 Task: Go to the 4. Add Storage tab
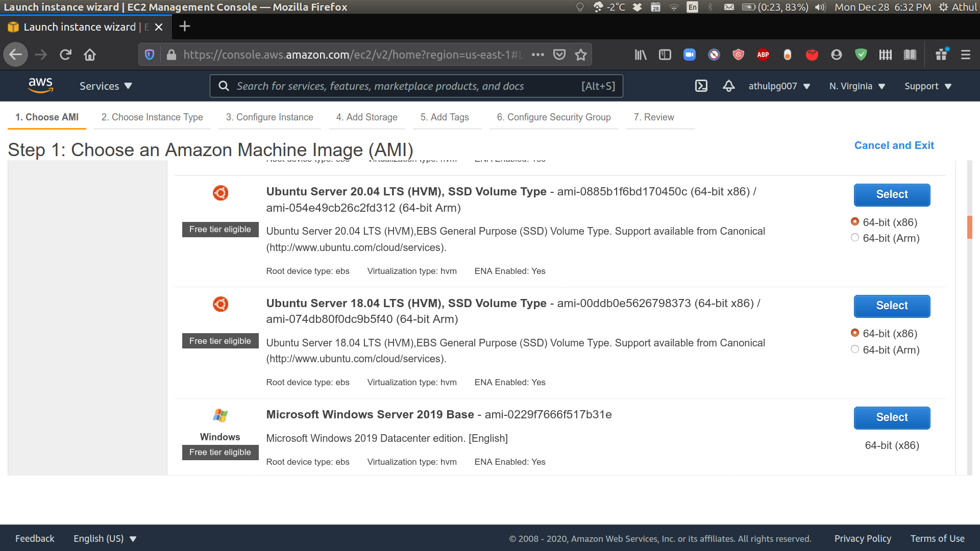click(366, 117)
